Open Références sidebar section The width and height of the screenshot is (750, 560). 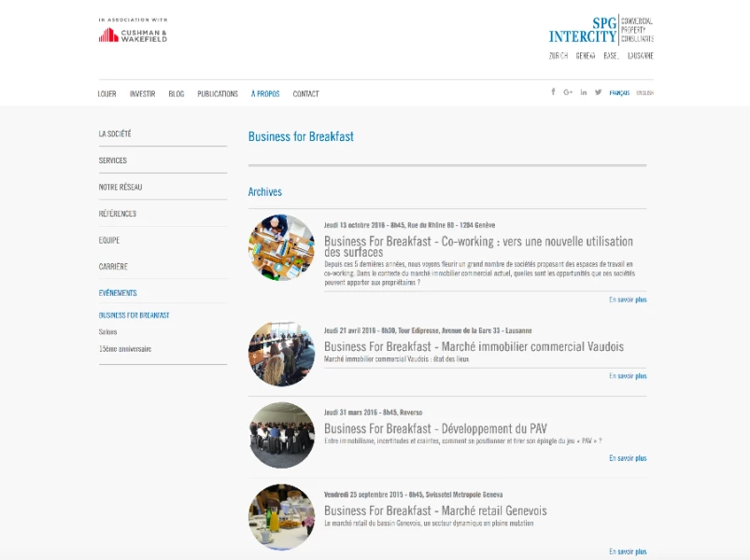coord(118,214)
